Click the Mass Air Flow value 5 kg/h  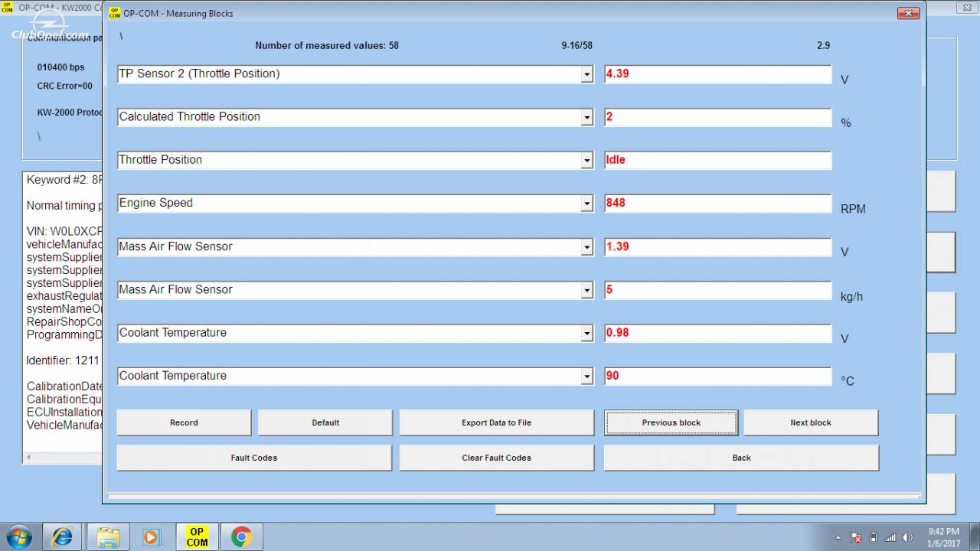[717, 290]
